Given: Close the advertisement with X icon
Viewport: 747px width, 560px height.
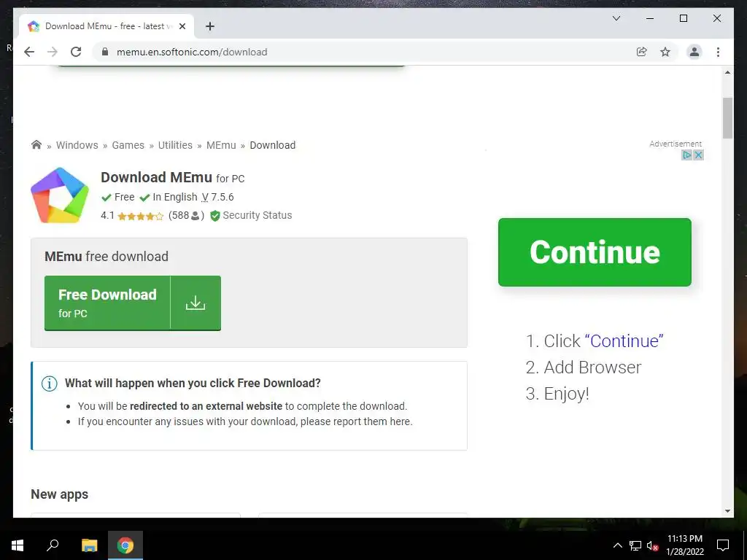Looking at the screenshot, I should pos(698,155).
